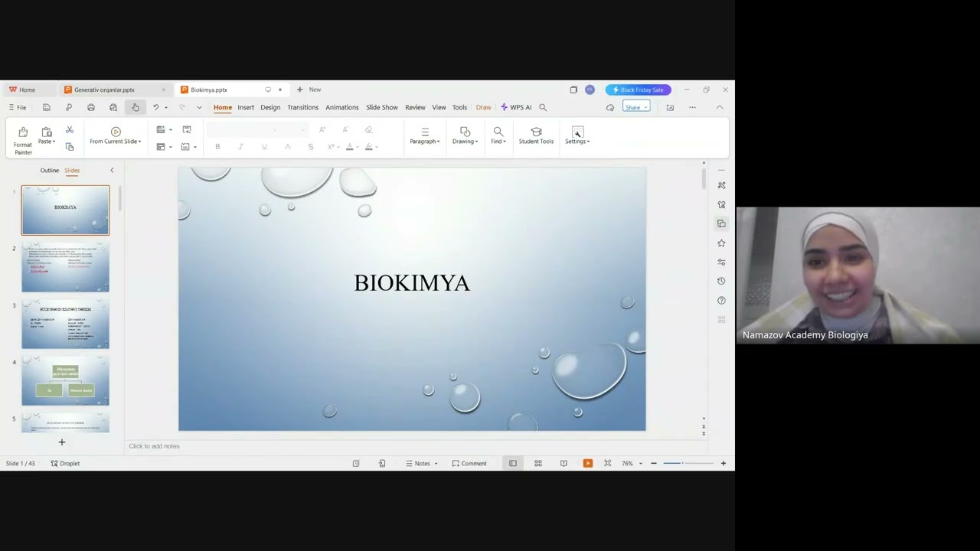Open the search magnifier beside WPS AI
Viewport: 980px width, 551px height.
(543, 108)
